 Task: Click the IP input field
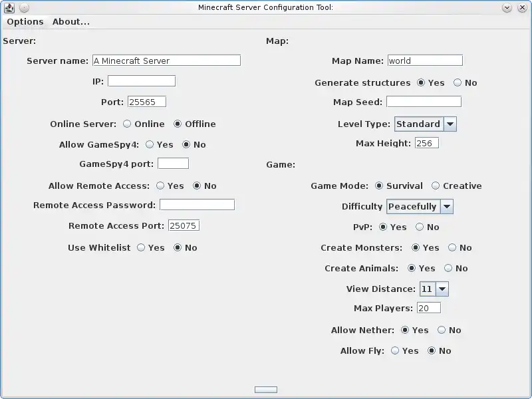(142, 81)
